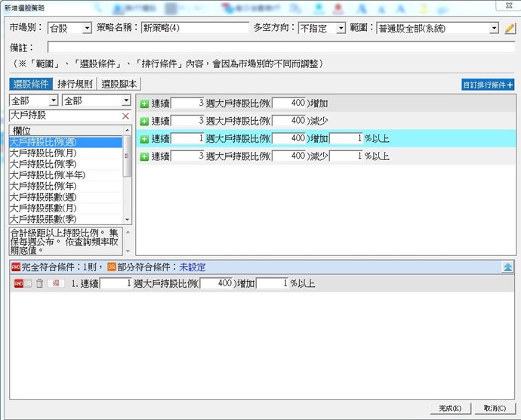Viewport: 521px width, 420px height.
Task: Toggle the 週 frequency icon on condition 1
Action: click(56, 284)
